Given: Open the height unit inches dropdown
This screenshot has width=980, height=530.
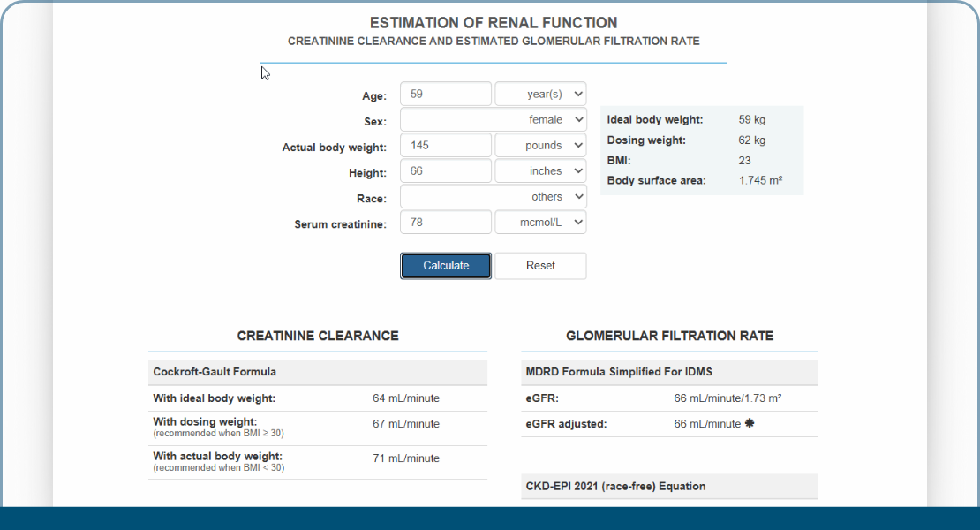Looking at the screenshot, I should 540,170.
